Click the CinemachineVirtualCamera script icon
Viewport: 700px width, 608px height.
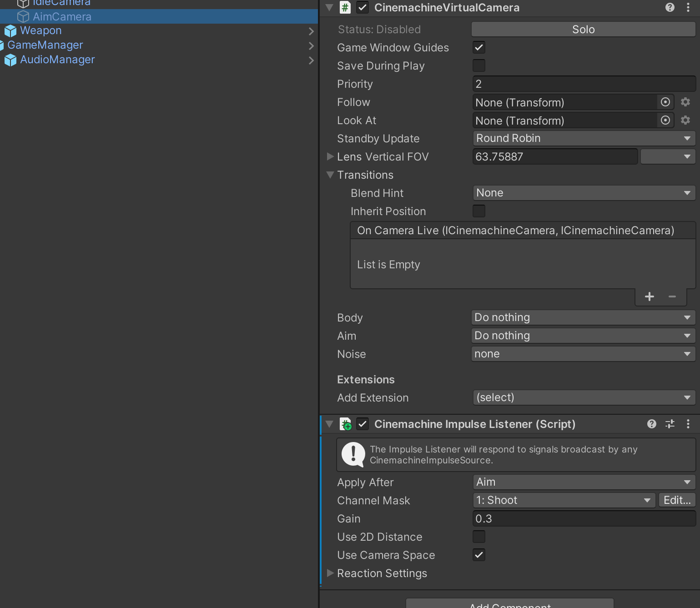tap(345, 7)
